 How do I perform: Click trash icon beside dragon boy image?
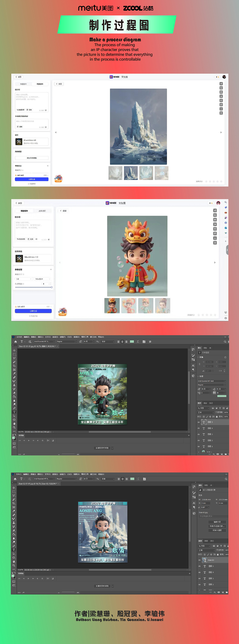click(215, 243)
